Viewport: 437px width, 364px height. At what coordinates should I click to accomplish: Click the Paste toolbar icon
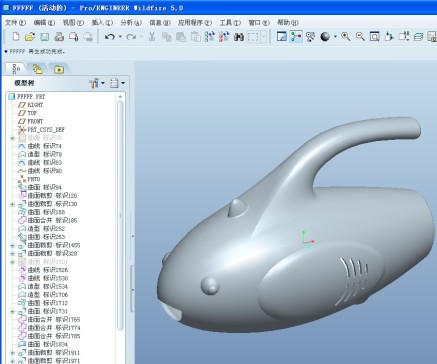coord(181,36)
